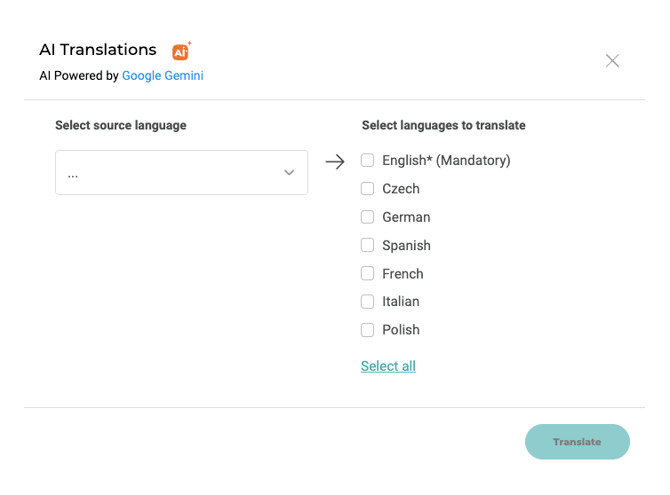Image resolution: width=670 pixels, height=495 pixels.
Task: Click the chevron in the source language box
Action: point(289,173)
